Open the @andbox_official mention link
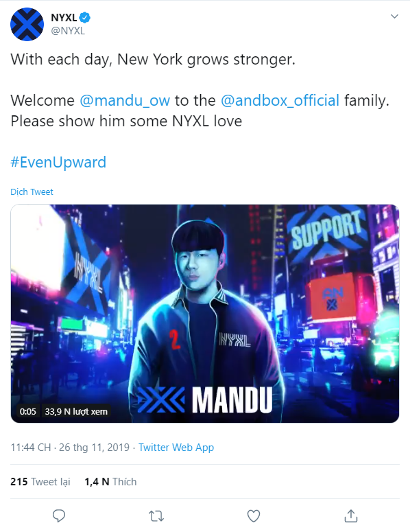This screenshot has height=532, width=410. [x=280, y=100]
